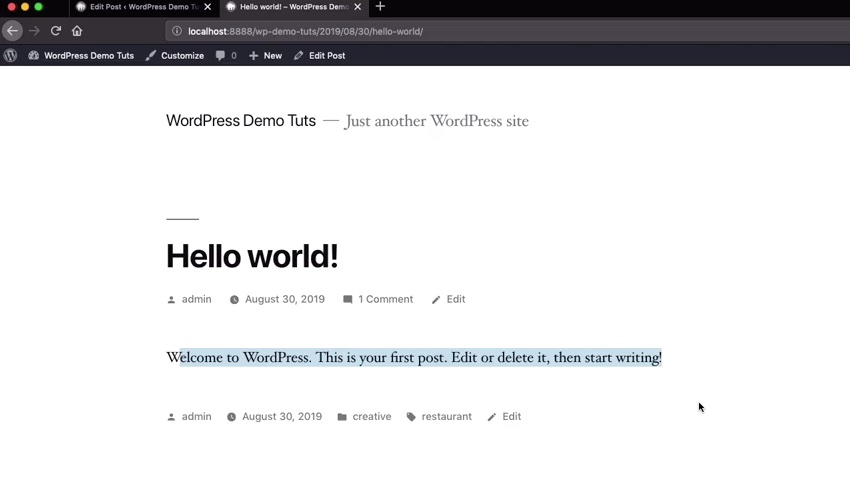850x478 pixels.
Task: Click the WordPress Demo Tuts site title
Action: point(241,120)
